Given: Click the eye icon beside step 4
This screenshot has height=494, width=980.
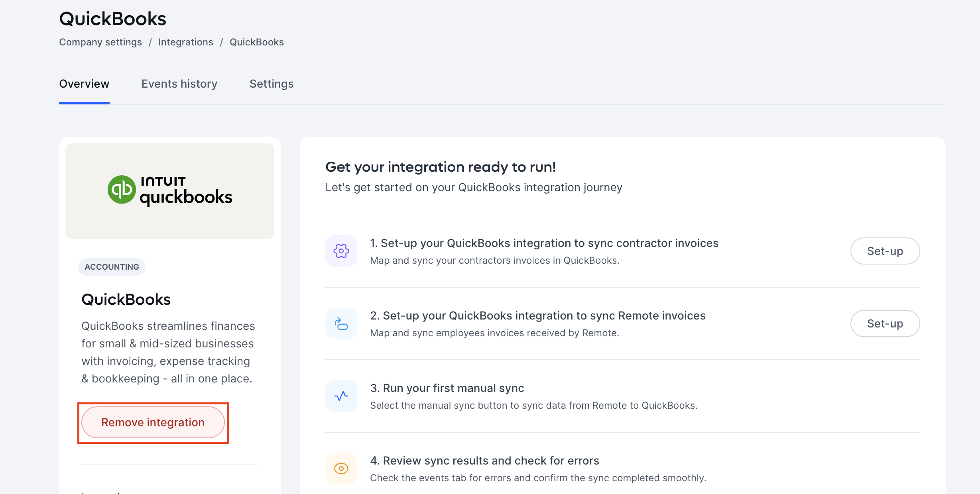Looking at the screenshot, I should click(x=341, y=469).
